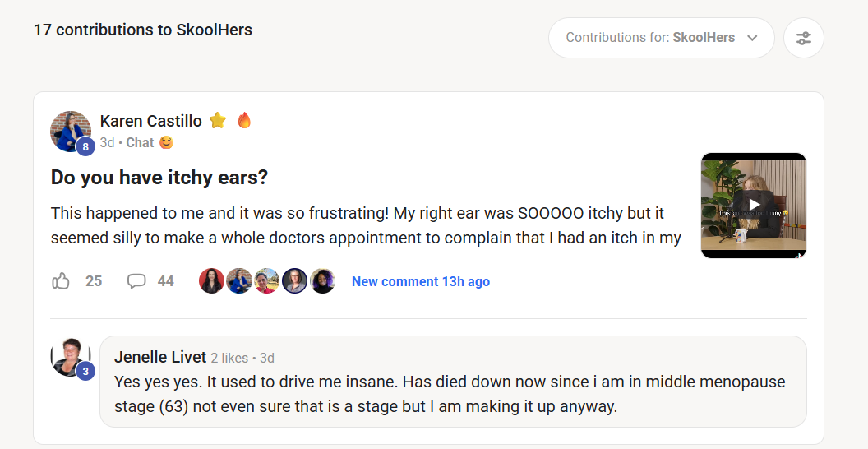The width and height of the screenshot is (868, 449).
Task: Expand the dropdown chevron next to SkoolHers
Action: (x=752, y=38)
